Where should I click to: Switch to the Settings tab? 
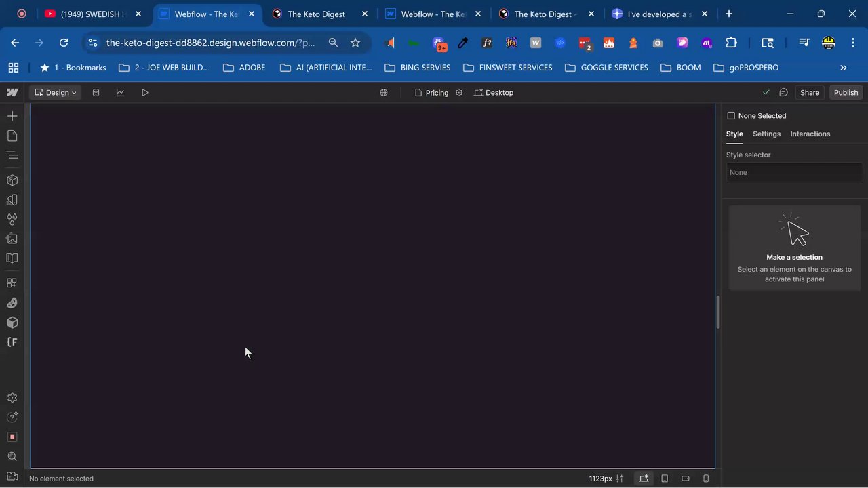point(766,134)
